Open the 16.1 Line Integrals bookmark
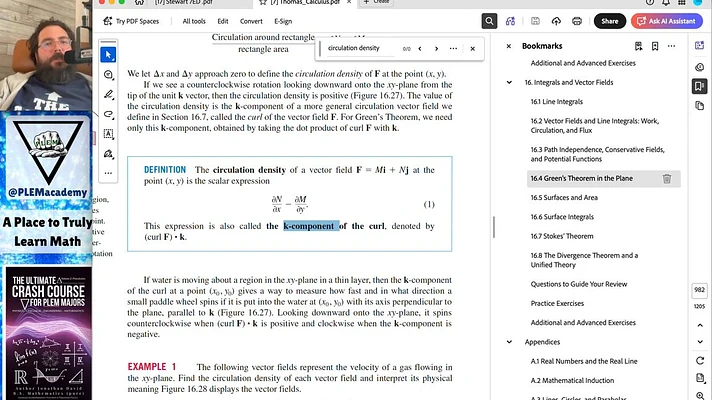712x400 pixels. coord(556,102)
